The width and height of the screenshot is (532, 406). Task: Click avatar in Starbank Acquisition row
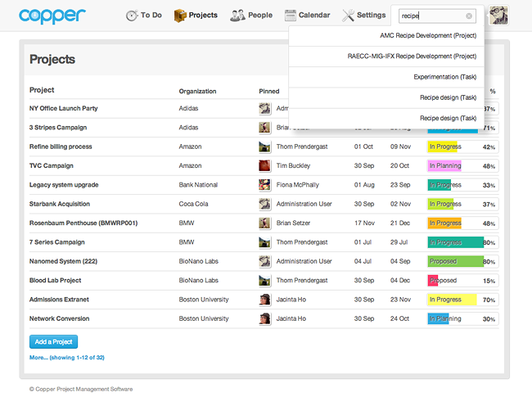pos(264,204)
